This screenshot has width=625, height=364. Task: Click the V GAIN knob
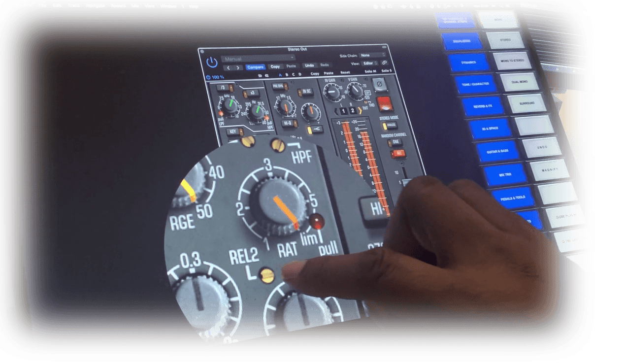point(354,90)
